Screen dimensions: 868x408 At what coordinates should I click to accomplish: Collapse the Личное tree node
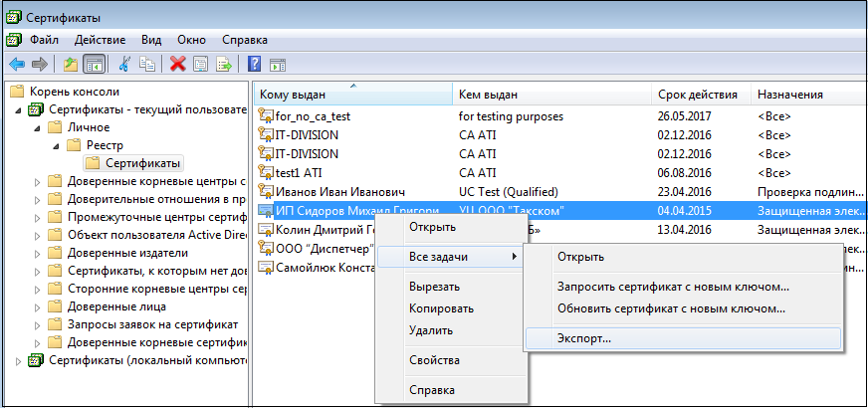(x=38, y=127)
